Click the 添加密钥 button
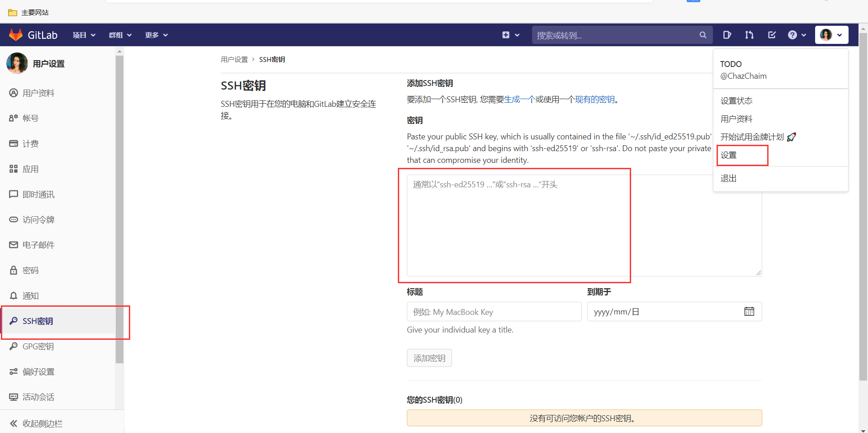868x433 pixels. point(429,357)
